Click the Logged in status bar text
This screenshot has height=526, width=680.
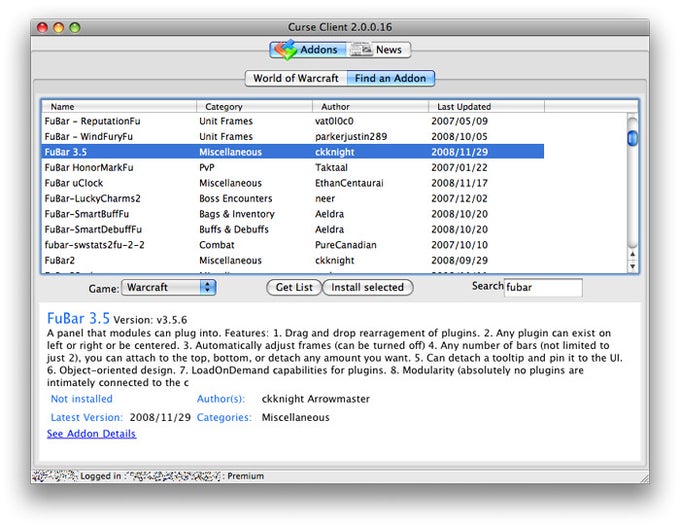coord(101,476)
